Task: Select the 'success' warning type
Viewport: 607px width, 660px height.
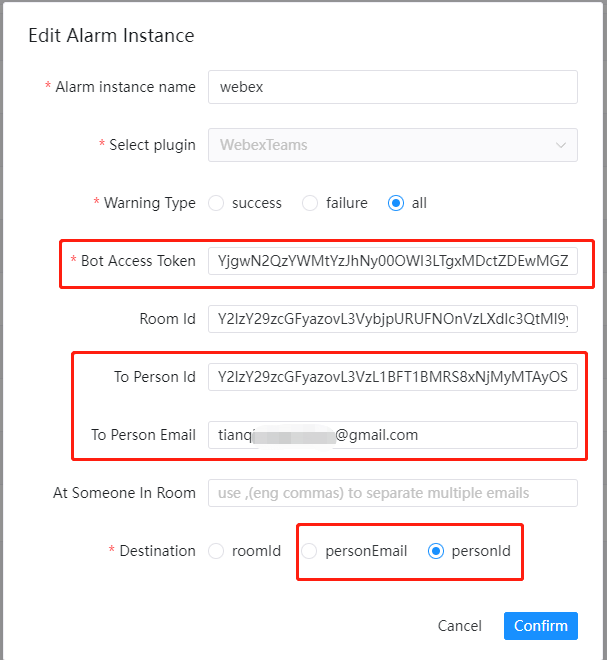Action: coord(216,203)
